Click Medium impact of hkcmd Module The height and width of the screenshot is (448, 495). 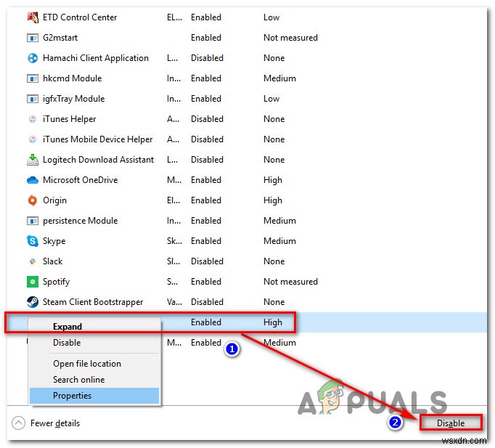pyautogui.click(x=279, y=78)
